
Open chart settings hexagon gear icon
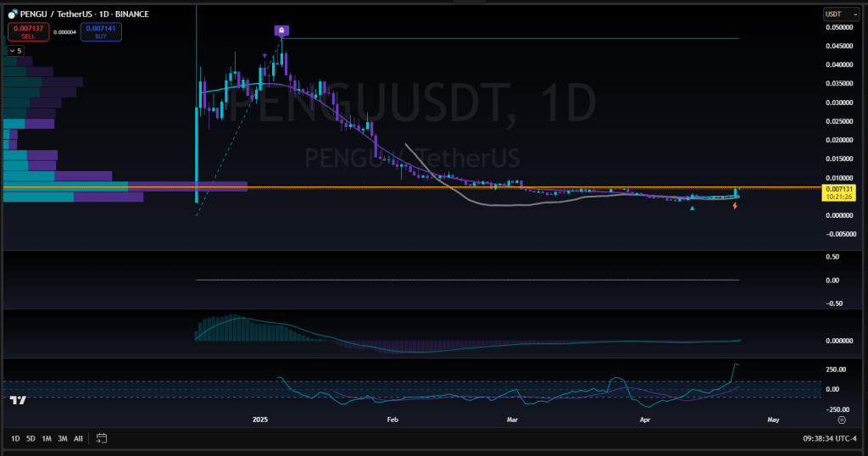(x=842, y=420)
